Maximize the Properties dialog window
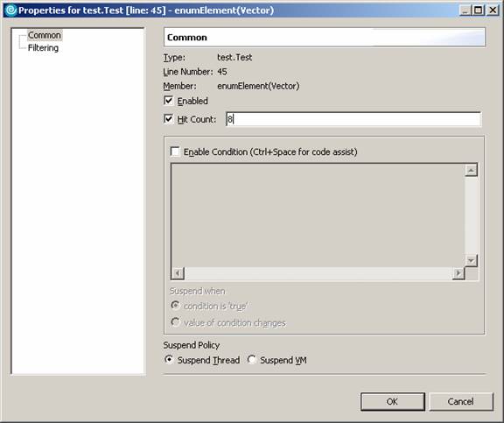This screenshot has width=504, height=423. [478, 11]
